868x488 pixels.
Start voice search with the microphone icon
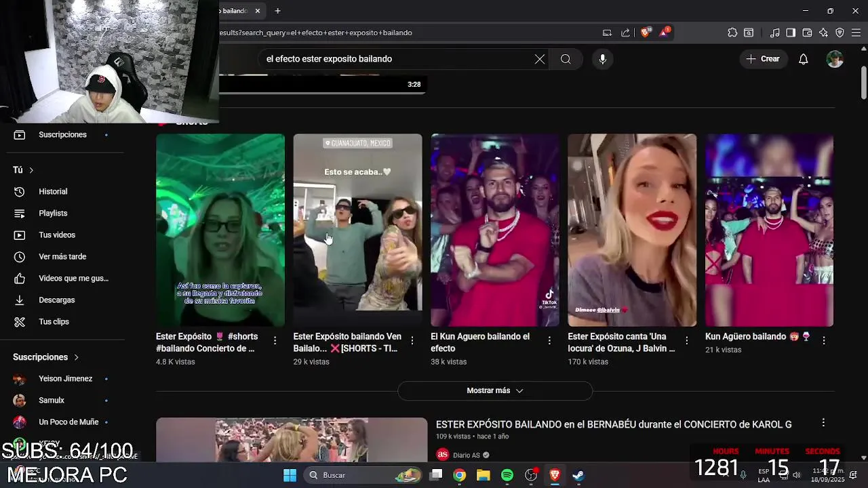(602, 59)
